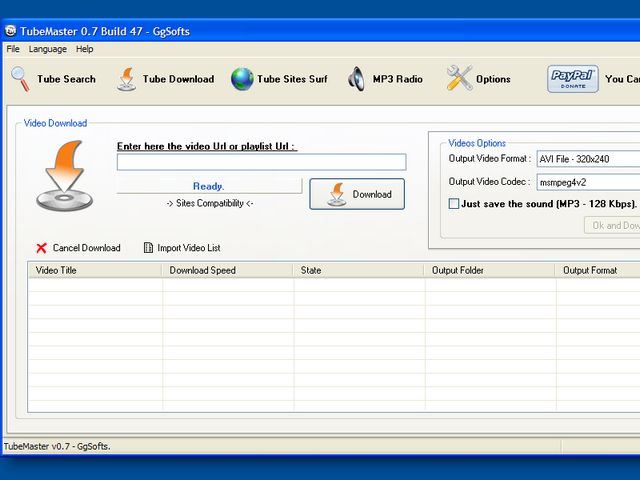
Task: Click the 'You Can' text beside PayPal
Action: coord(622,79)
